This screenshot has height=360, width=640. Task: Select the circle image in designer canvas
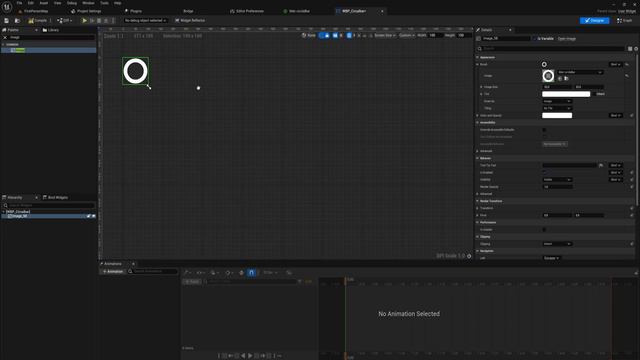click(x=136, y=71)
